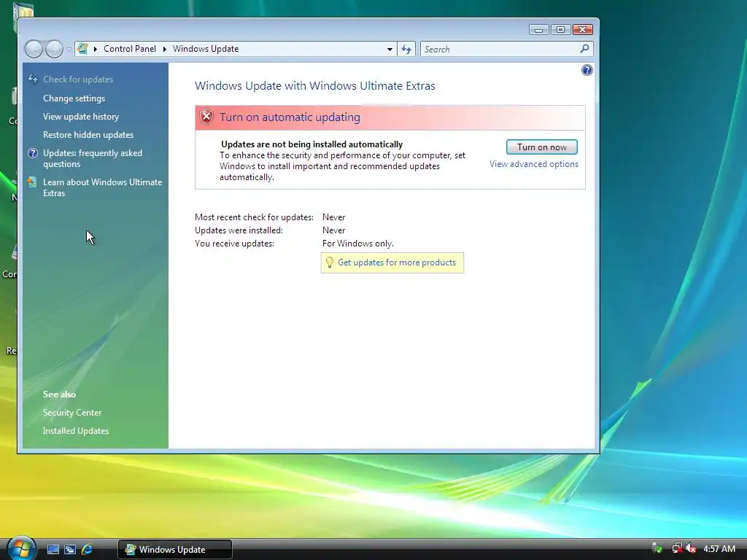Click the Windows Ultimate Extras sidebar icon
747x560 pixels.
(x=32, y=182)
